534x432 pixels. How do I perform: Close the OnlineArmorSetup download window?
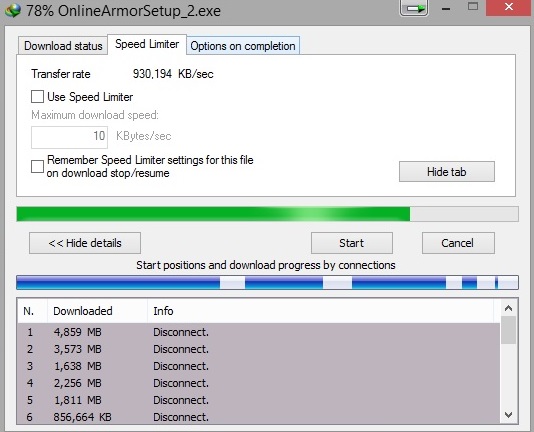(509, 7)
